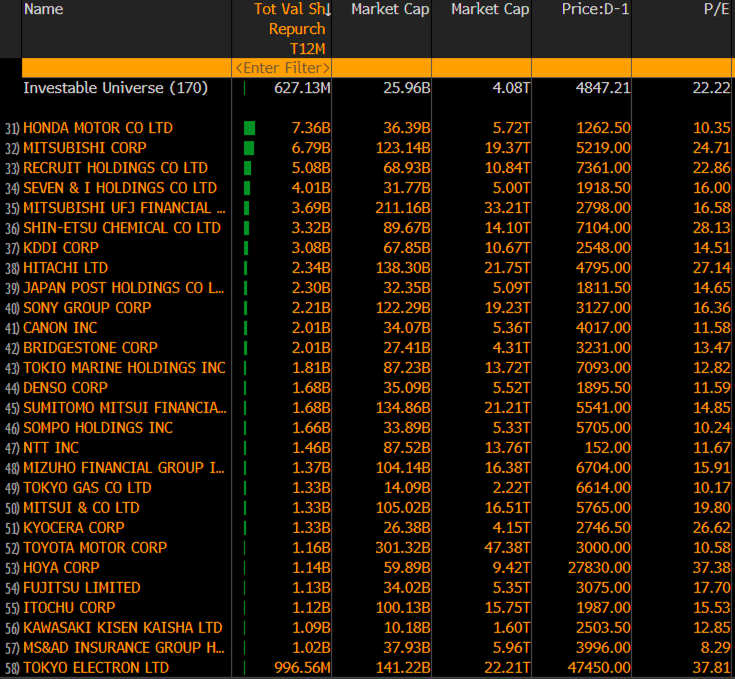The height and width of the screenshot is (679, 735).
Task: Click Hoya price 27830.00
Action: [x=599, y=567]
